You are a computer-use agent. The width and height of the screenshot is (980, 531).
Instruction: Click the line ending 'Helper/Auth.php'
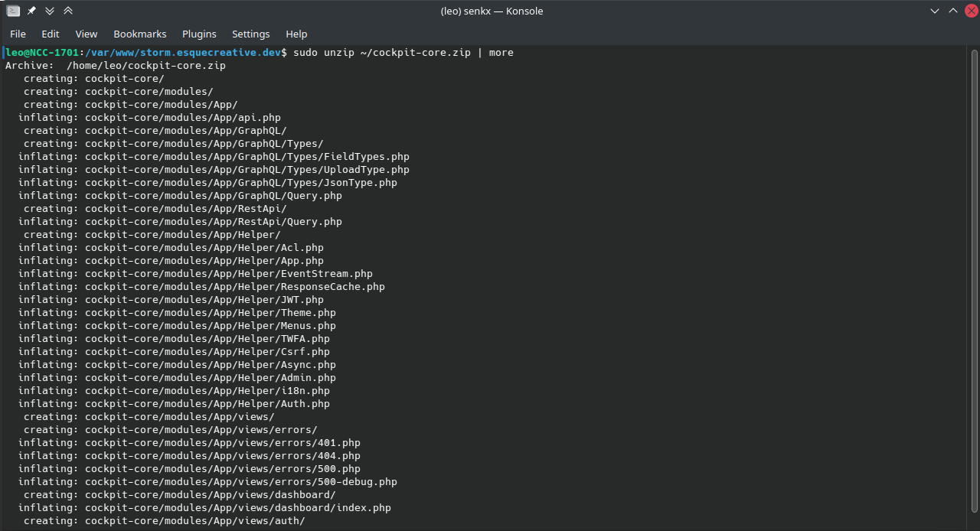[174, 404]
